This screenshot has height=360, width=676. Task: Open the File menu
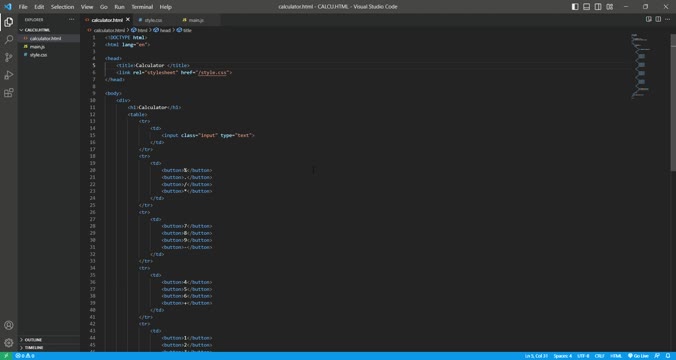(x=23, y=6)
